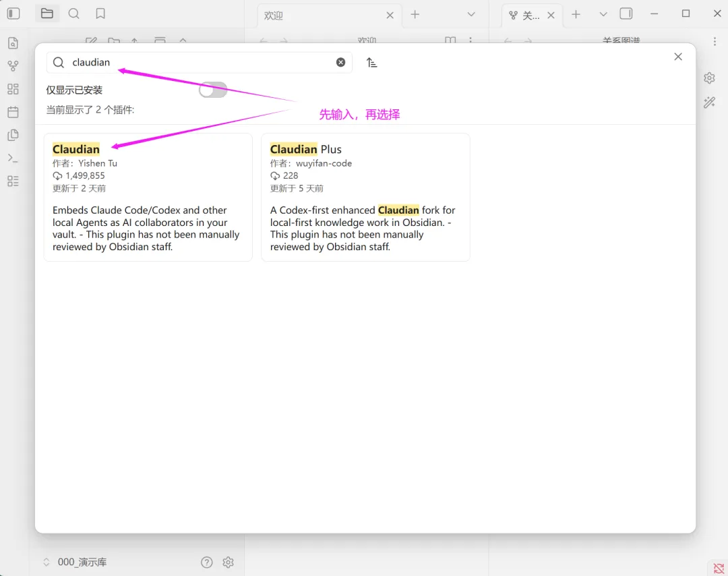Click author text wuyifan-code

324,163
